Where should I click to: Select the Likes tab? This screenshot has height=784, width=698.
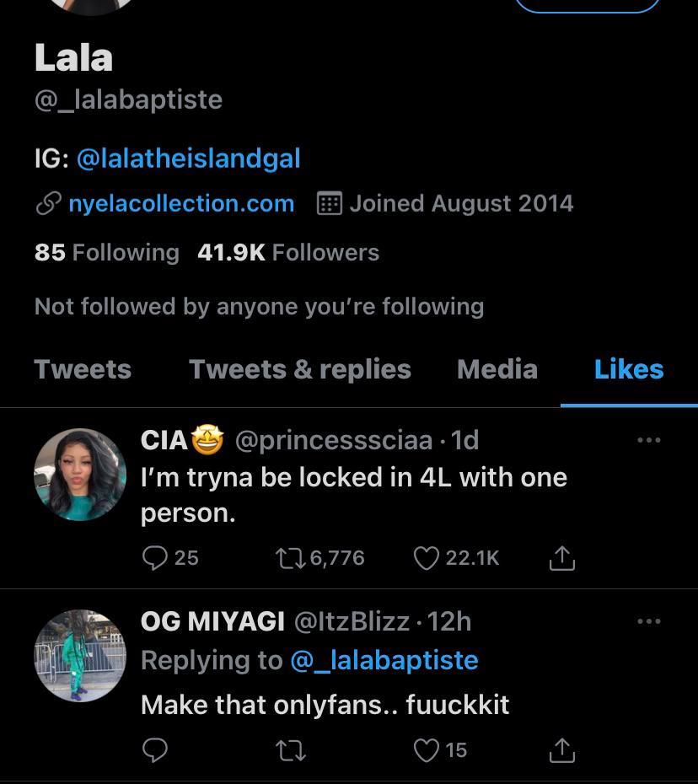(629, 369)
